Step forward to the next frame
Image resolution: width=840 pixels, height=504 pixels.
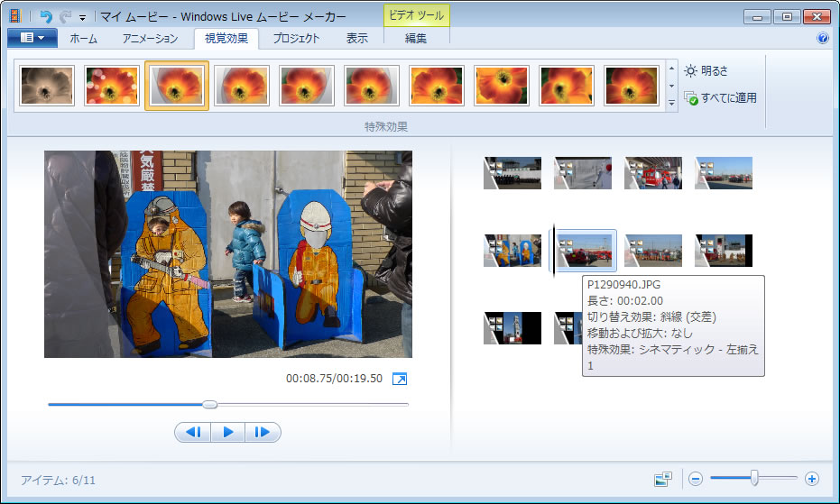263,433
